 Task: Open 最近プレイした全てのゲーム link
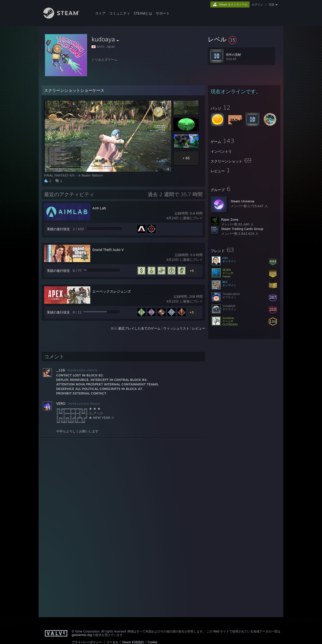(139, 328)
